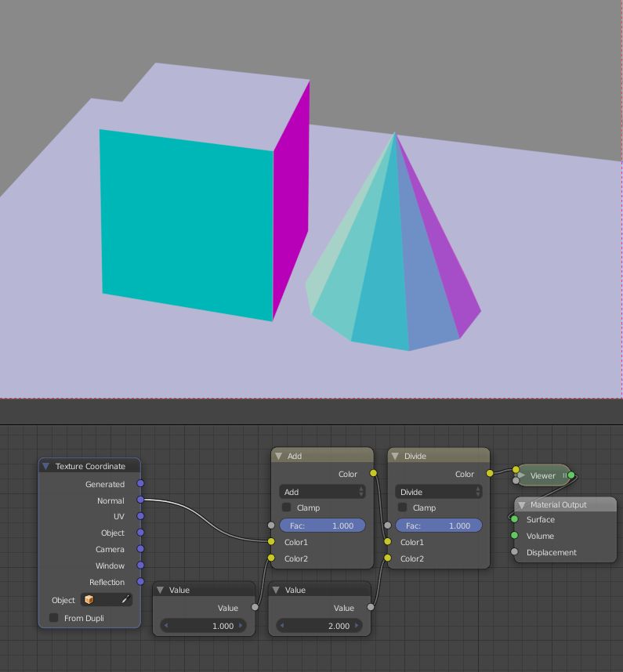
Task: Open the Divide blend type dropdown
Action: [x=438, y=492]
